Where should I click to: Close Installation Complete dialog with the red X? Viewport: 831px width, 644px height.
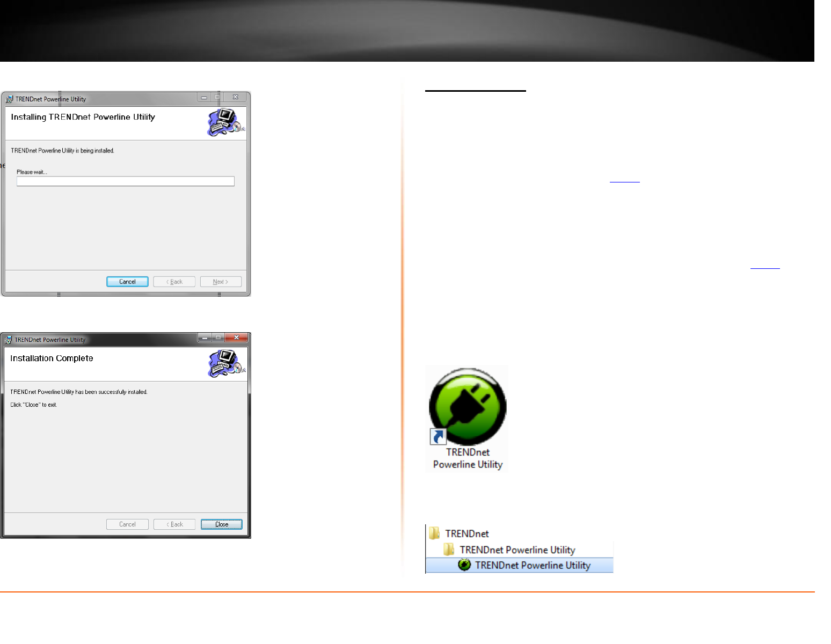pyautogui.click(x=236, y=338)
